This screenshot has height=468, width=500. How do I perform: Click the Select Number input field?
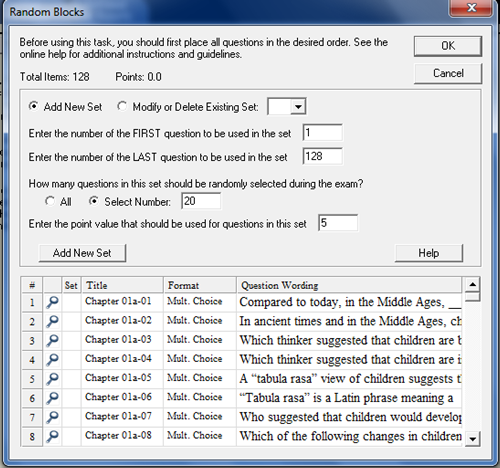pyautogui.click(x=201, y=201)
